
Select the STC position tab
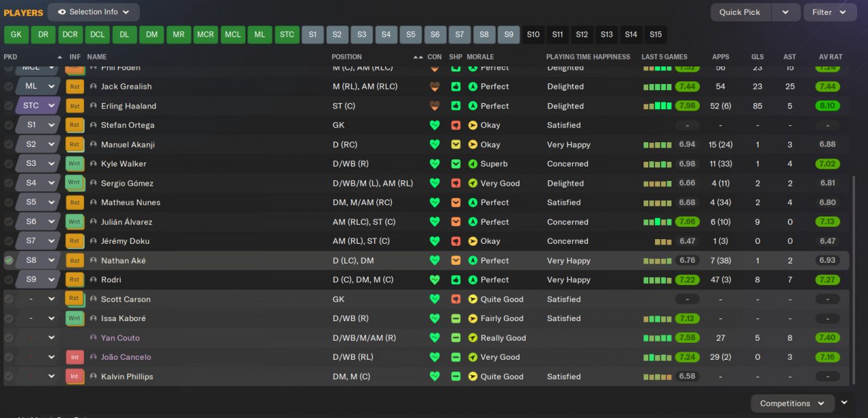point(288,35)
